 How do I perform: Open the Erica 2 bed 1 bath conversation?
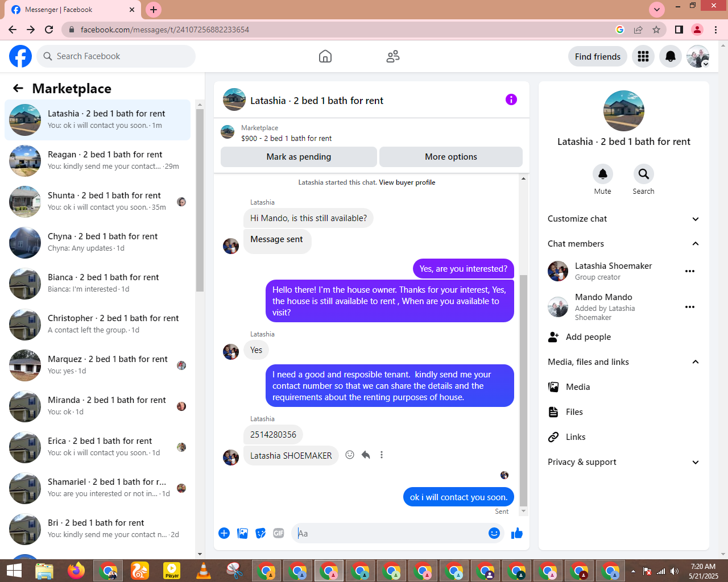click(97, 447)
